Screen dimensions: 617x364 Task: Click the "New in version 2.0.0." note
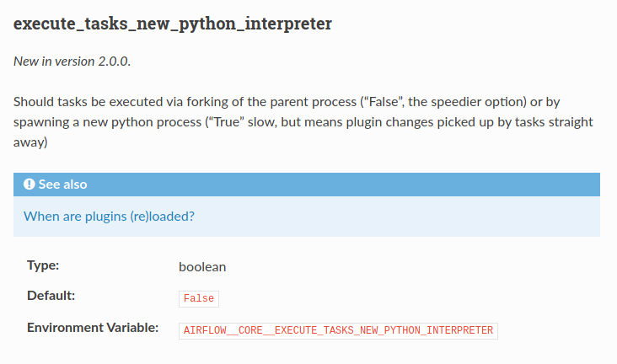pyautogui.click(x=72, y=62)
